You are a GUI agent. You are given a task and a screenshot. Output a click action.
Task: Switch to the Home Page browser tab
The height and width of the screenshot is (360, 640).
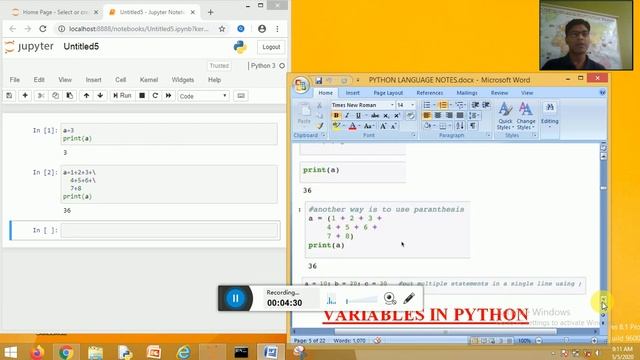coord(55,12)
